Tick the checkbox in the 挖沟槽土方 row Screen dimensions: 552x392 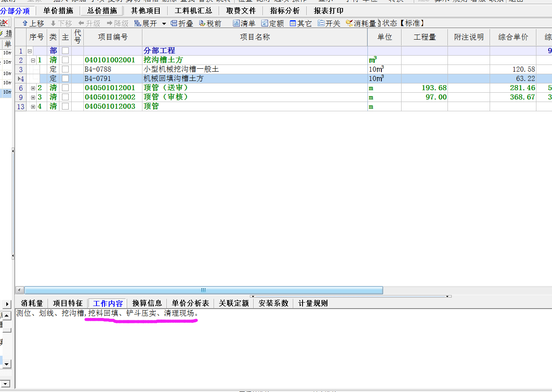tap(65, 60)
